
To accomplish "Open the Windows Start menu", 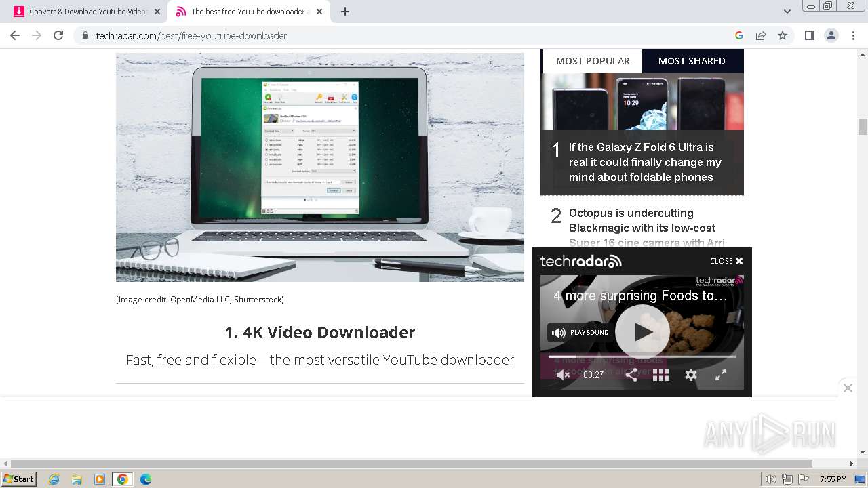I will pos(18,479).
